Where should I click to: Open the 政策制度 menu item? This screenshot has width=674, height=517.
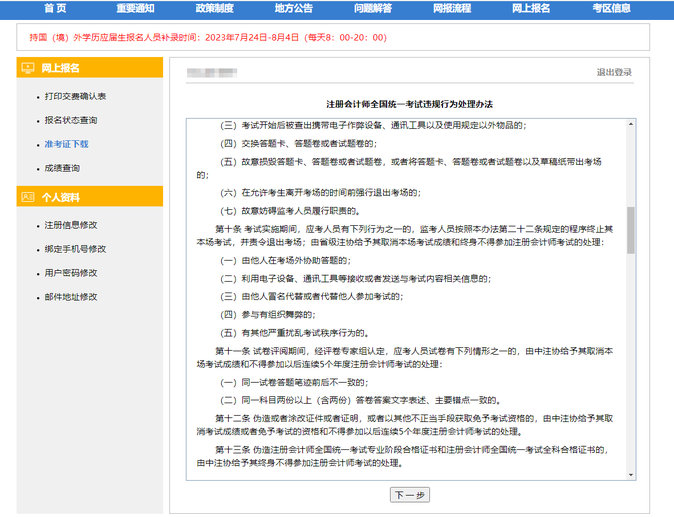[214, 8]
